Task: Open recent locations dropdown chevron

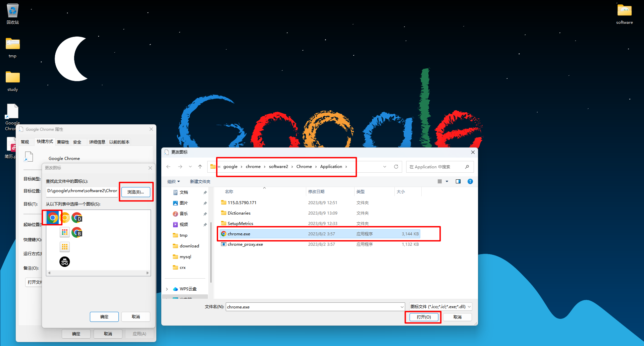Action: 190,167
